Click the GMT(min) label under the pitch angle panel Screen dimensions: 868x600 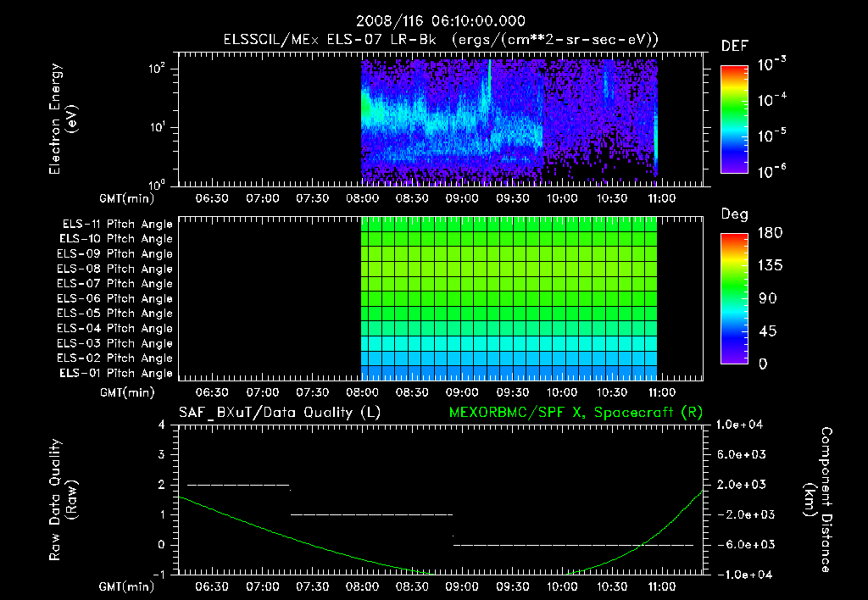pos(127,392)
